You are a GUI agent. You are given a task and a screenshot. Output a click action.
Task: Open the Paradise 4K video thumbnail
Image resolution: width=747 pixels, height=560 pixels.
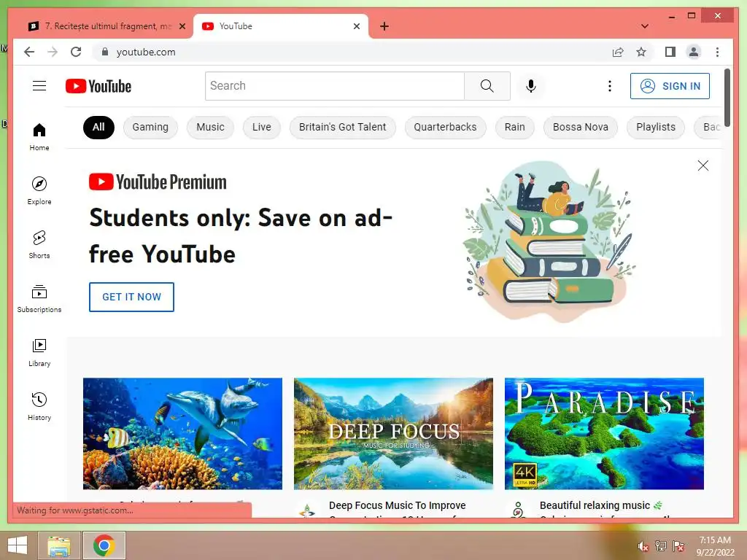(604, 434)
